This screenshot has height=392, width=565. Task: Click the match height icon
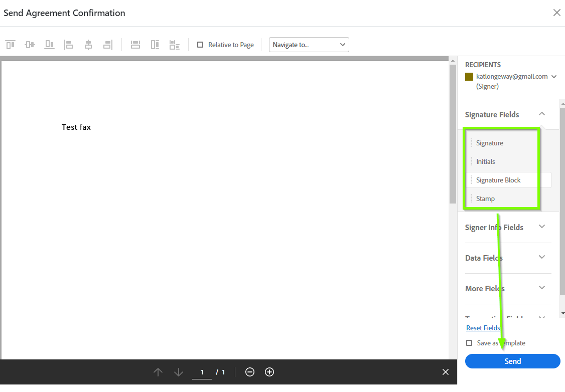tap(155, 45)
